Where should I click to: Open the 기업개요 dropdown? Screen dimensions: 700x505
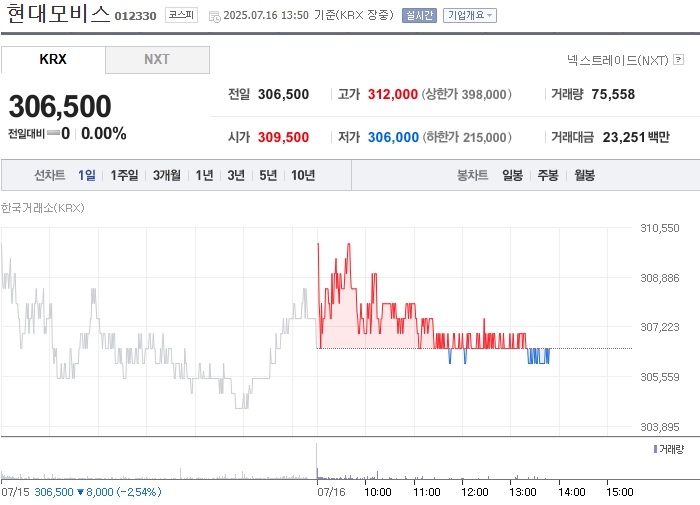tap(470, 16)
